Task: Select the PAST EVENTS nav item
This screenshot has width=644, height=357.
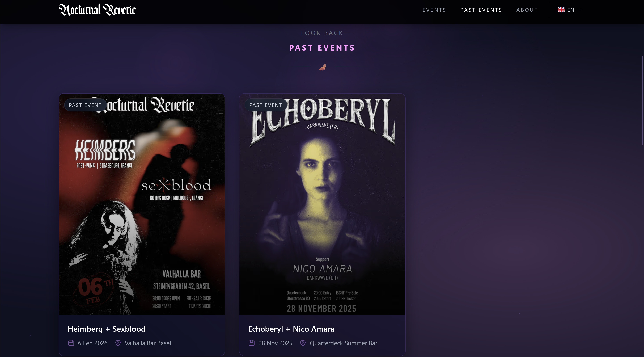Action: 481,10
